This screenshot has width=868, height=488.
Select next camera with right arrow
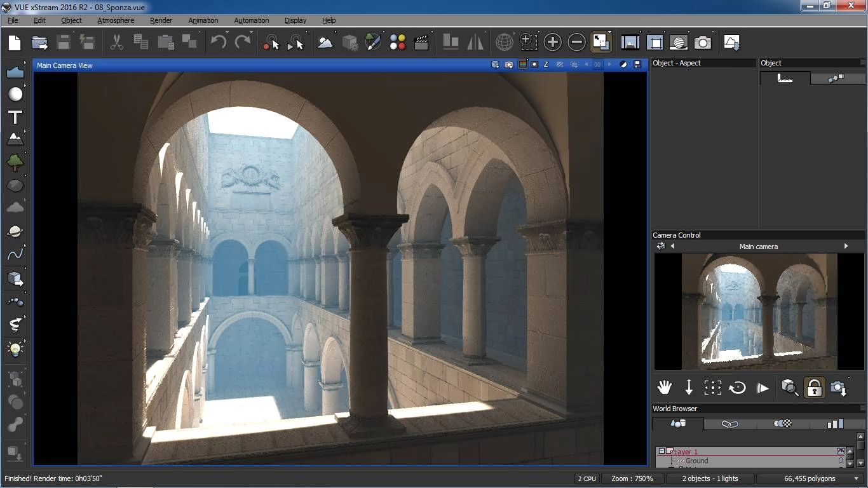[x=846, y=247]
